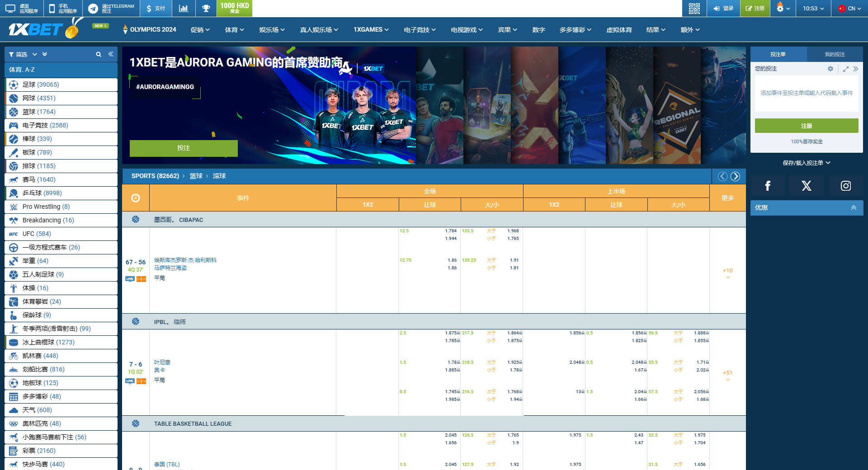Switch to 投注单 bet slip tab

click(x=778, y=54)
